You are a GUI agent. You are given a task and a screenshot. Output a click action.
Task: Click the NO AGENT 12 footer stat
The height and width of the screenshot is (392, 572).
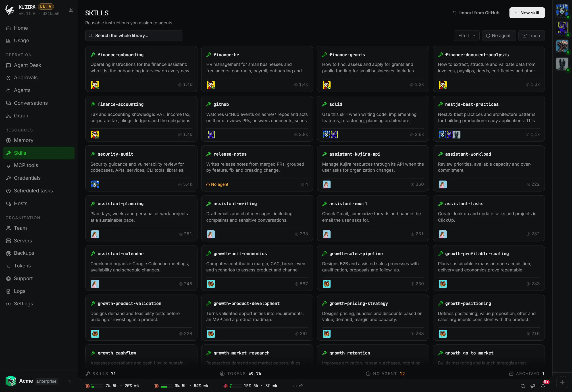pyautogui.click(x=385, y=374)
